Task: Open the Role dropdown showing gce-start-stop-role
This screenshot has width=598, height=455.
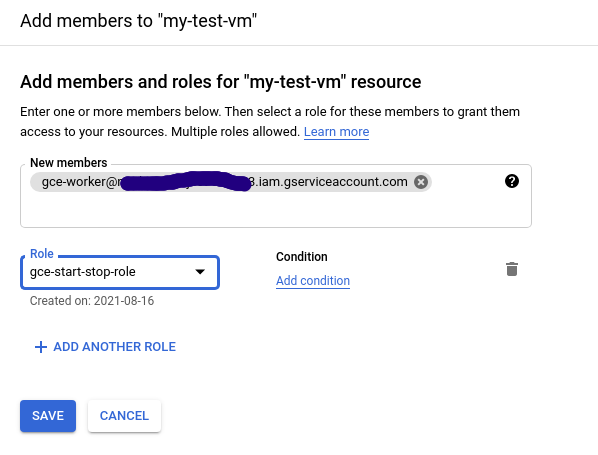Action: pyautogui.click(x=120, y=272)
